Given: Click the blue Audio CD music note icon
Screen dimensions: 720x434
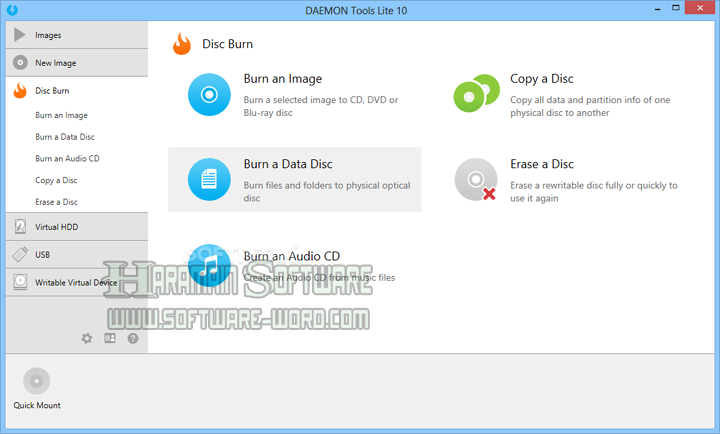Looking at the screenshot, I should coord(209,265).
